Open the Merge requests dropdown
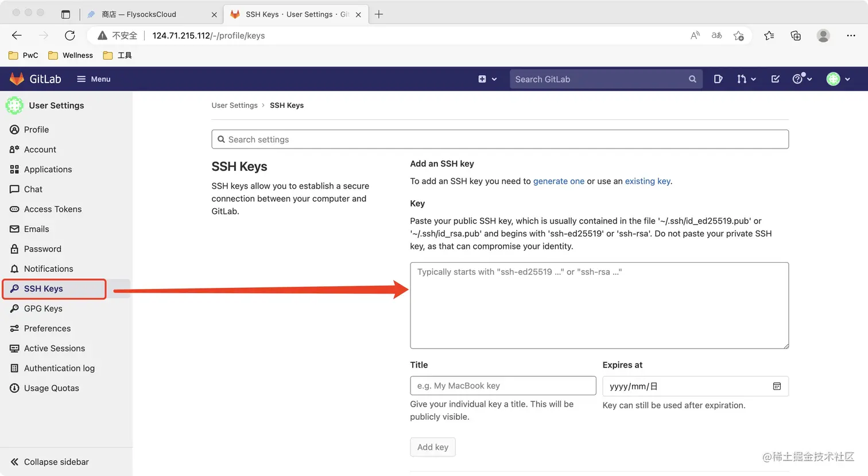The image size is (868, 476). pos(746,79)
